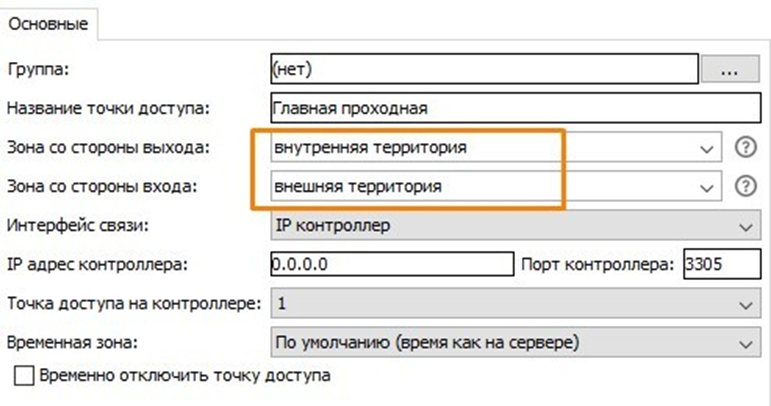Viewport: 771px width, 406px height.
Task: Click the group field showing "(нет)"
Action: click(482, 69)
